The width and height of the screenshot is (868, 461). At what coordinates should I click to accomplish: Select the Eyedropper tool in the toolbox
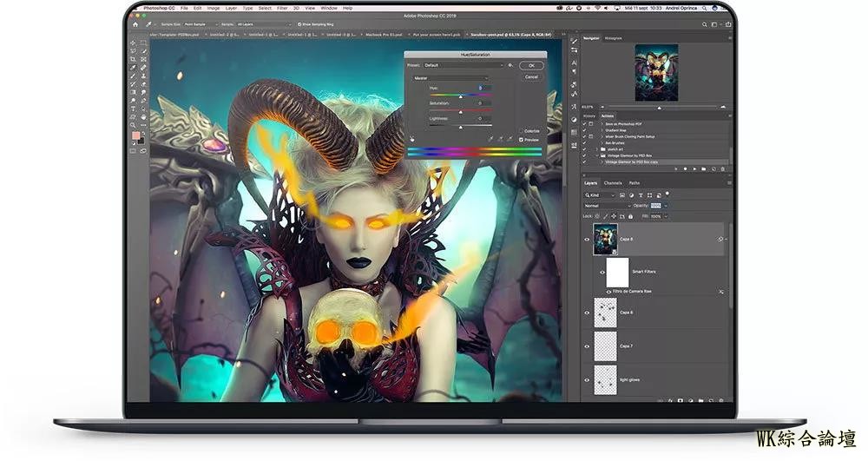(x=133, y=68)
